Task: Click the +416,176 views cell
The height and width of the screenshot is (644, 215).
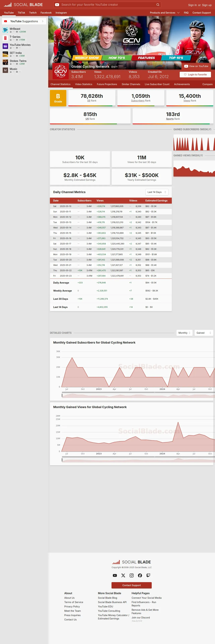Action: point(101,222)
